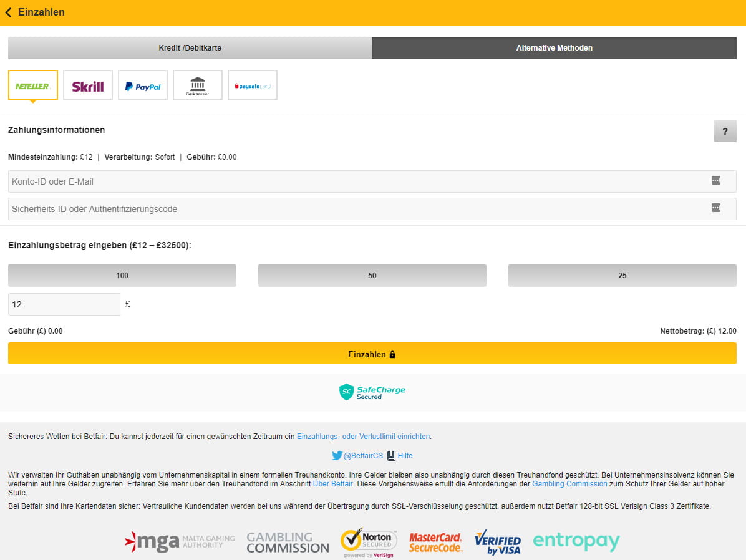Screen dimensions: 746x560
Task: Open the Gambling Commission text link
Action: coord(569,484)
